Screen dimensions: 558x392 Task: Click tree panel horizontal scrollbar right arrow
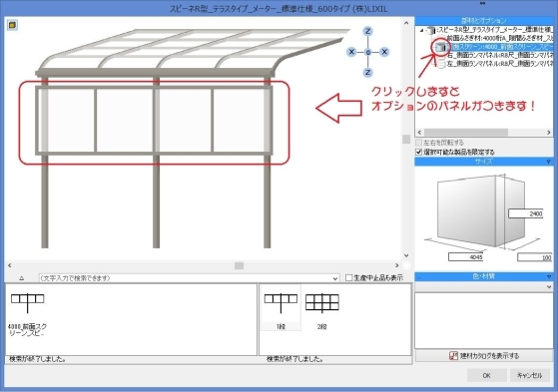pyautogui.click(x=548, y=133)
